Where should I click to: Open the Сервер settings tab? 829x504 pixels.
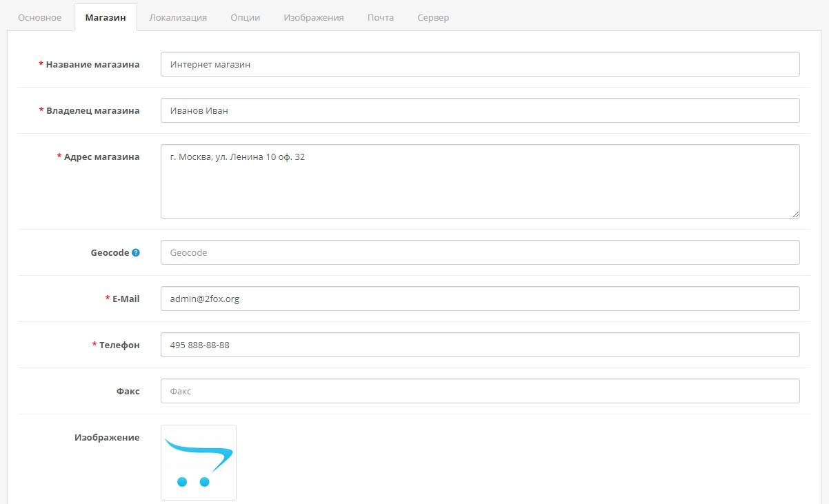click(x=433, y=17)
